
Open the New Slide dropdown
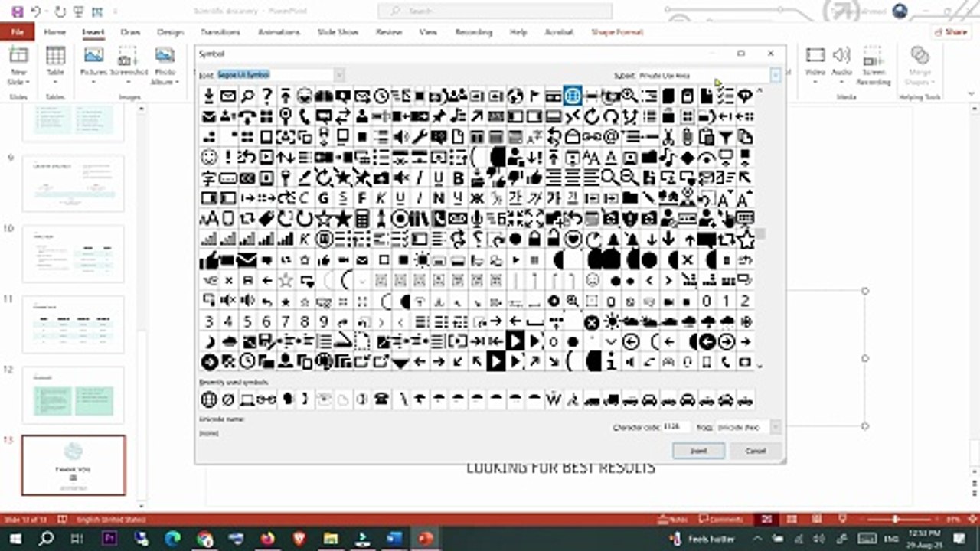pyautogui.click(x=18, y=77)
